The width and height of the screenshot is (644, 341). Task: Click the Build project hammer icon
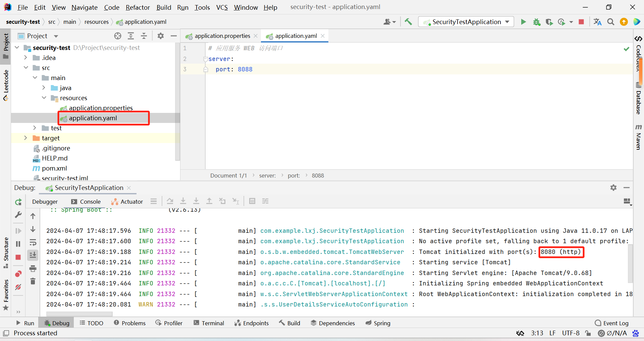pos(408,22)
